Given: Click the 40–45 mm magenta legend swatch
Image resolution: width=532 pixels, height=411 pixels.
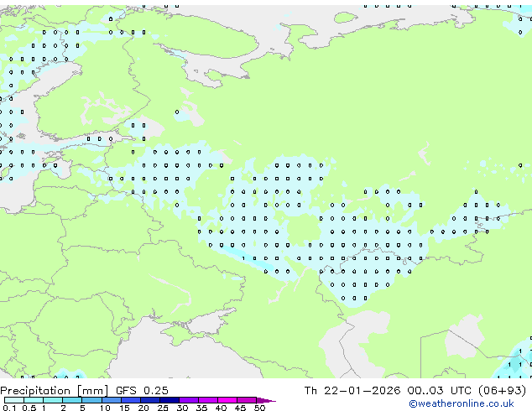Looking at the screenshot, I should click(227, 400).
